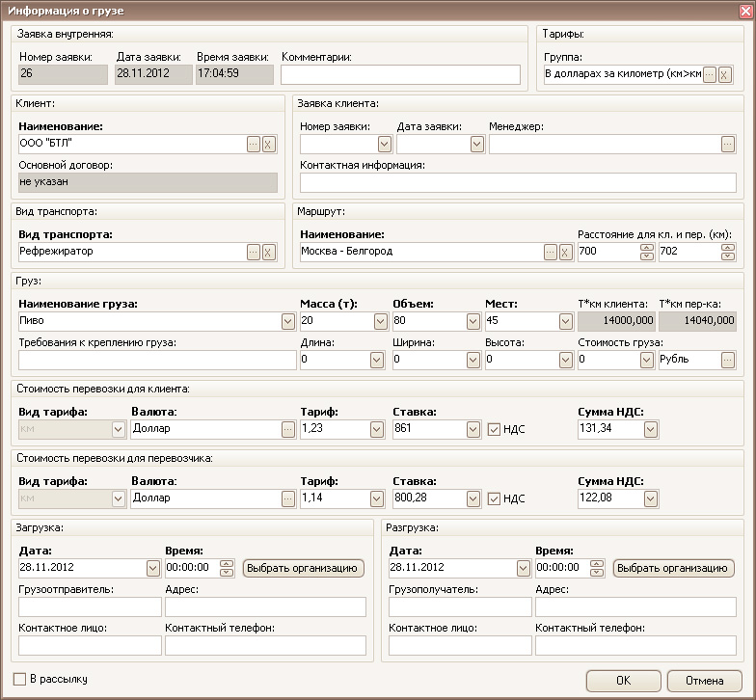Image resolution: width=756 pixels, height=700 pixels.
Task: Open the Масса (т) dropdown
Action: point(381,321)
